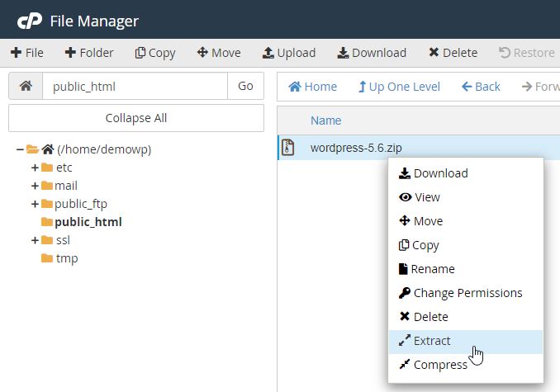The image size is (560, 392).
Task: Open the Upload tool in toolbar
Action: 289,53
